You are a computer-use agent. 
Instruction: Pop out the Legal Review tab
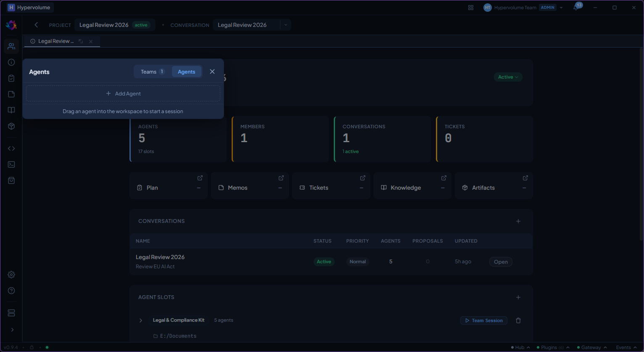(81, 41)
